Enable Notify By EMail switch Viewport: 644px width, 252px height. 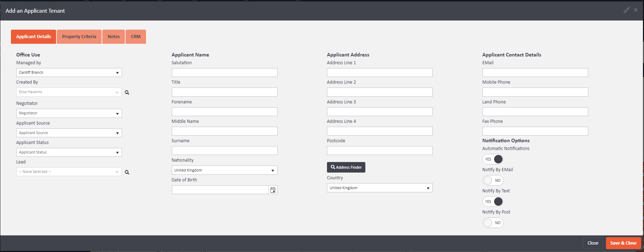493,180
